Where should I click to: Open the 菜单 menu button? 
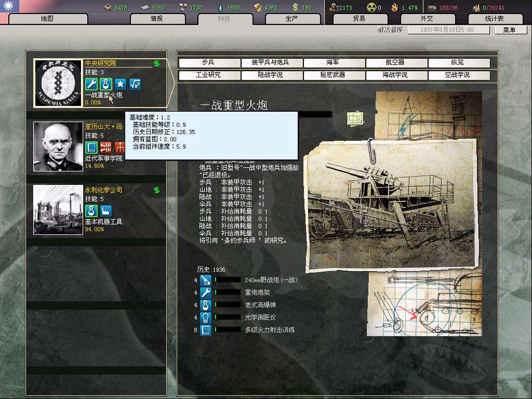509,30
